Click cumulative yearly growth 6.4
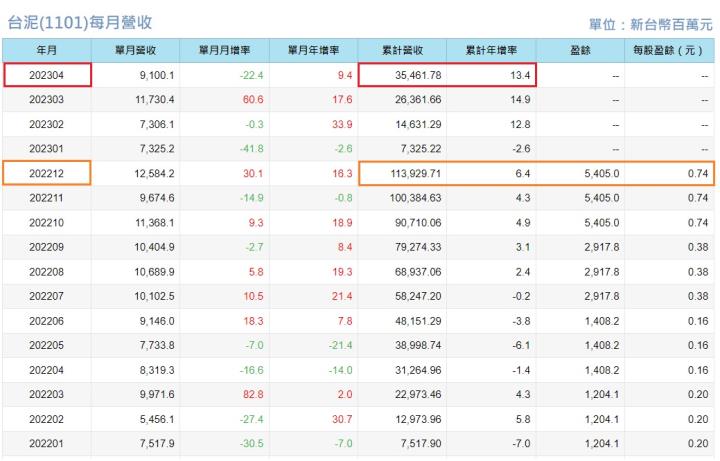The image size is (720, 461). [x=523, y=174]
